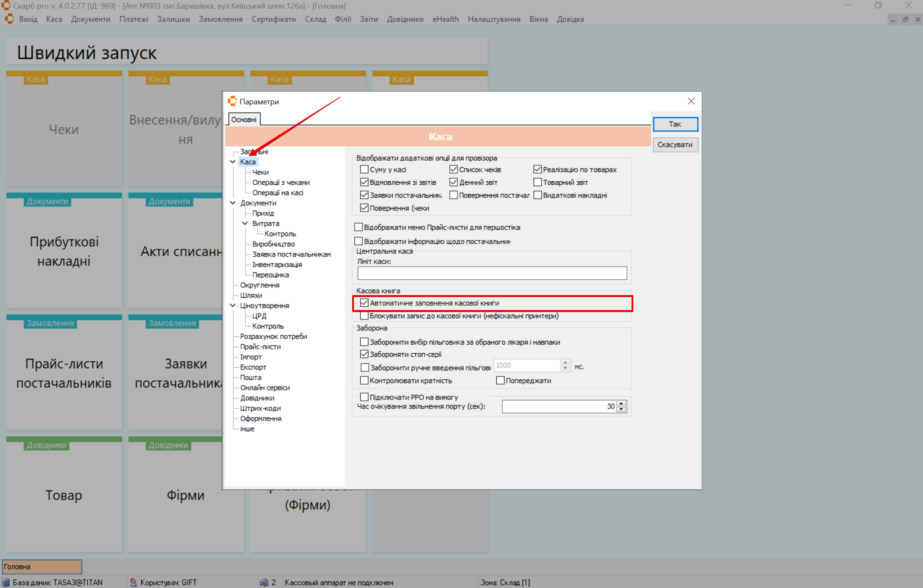Close the Параметри dialog with X
Image resolution: width=923 pixels, height=588 pixels.
click(x=691, y=101)
